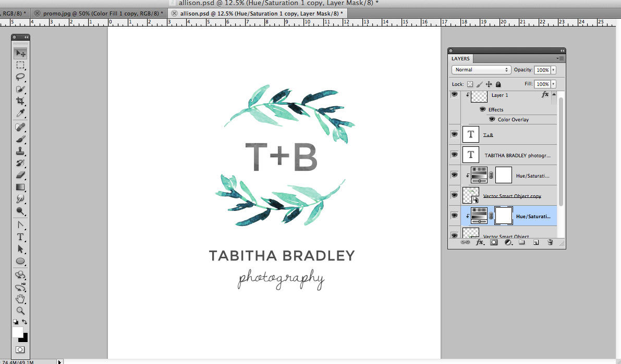Swap foreground and background colors
This screenshot has width=621, height=364.
coord(25,322)
